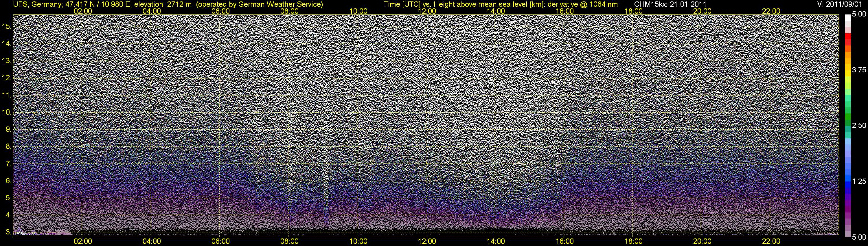The width and height of the screenshot is (868, 246).
Task: Click the height label "4." on the height axis
Action: 9,215
